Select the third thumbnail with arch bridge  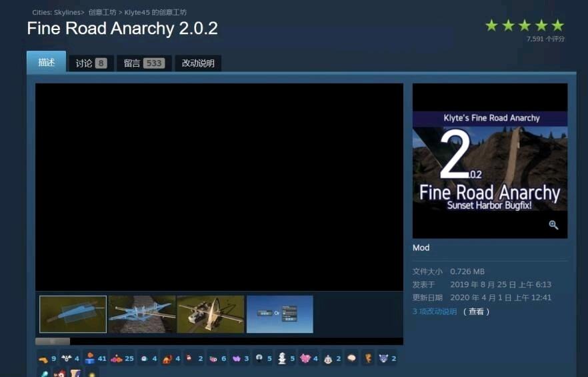[x=211, y=314]
